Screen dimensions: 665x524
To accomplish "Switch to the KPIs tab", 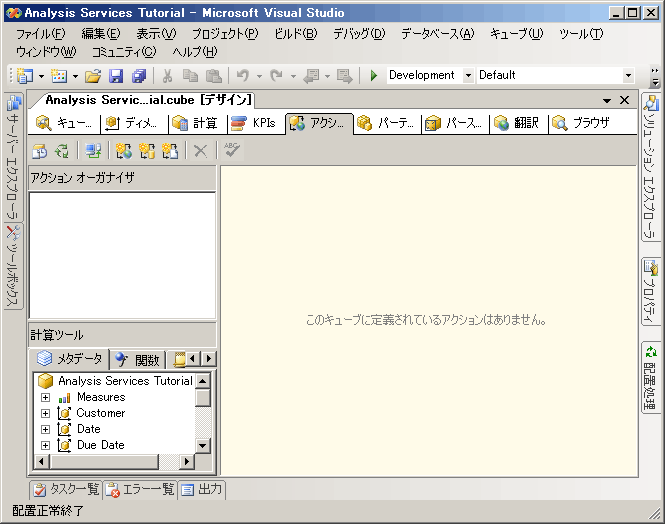I will [256, 123].
